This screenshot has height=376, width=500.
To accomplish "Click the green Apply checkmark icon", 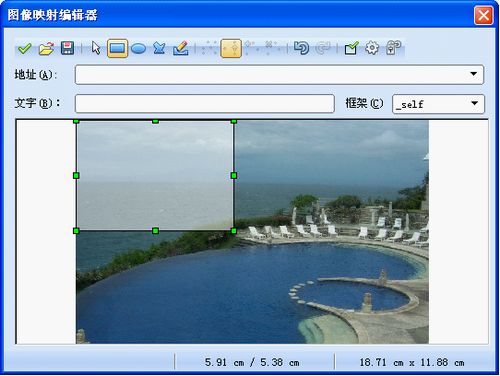I will (24, 49).
